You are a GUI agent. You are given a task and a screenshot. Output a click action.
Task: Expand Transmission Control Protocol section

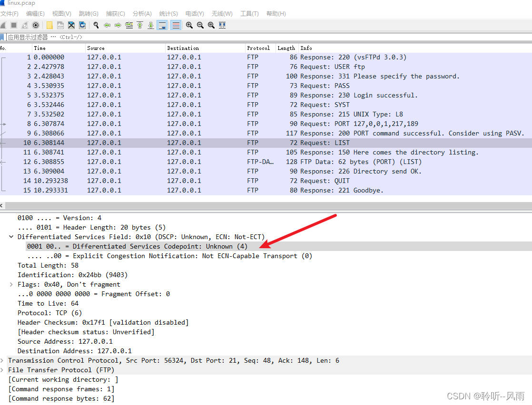coord(2,360)
